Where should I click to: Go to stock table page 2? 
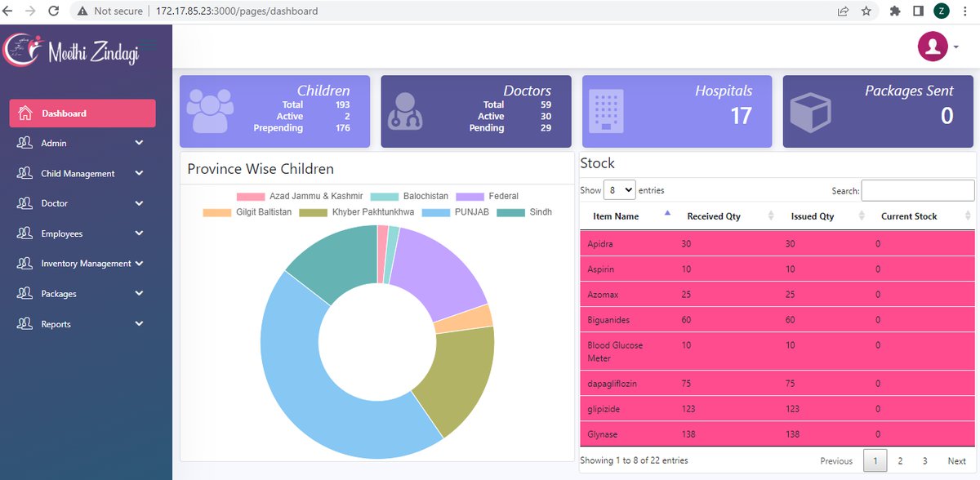pyautogui.click(x=900, y=461)
